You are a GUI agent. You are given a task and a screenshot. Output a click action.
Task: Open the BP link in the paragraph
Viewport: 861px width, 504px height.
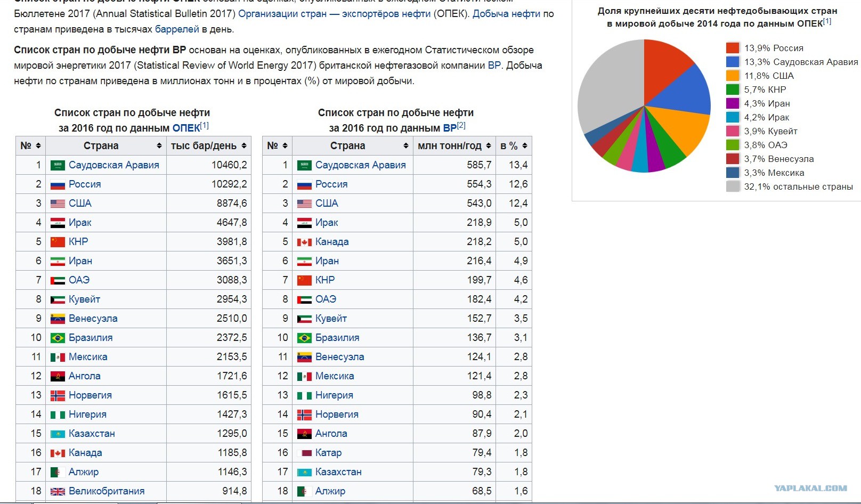(x=494, y=66)
